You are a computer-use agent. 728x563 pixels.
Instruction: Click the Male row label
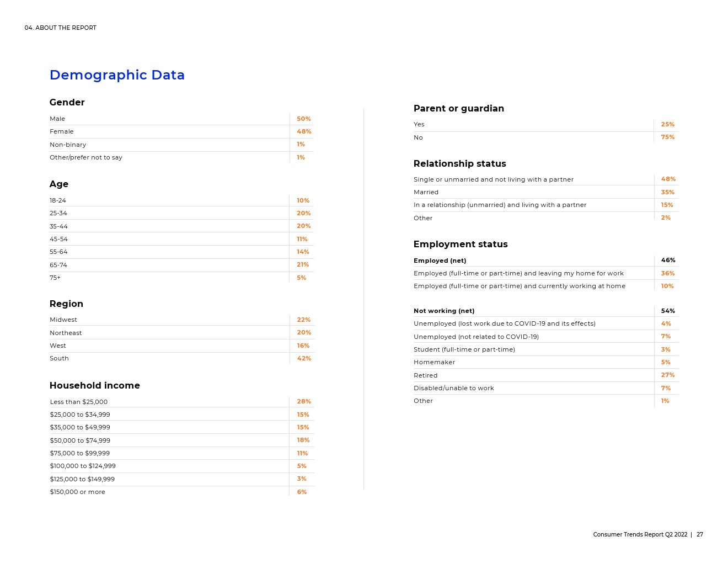click(57, 119)
